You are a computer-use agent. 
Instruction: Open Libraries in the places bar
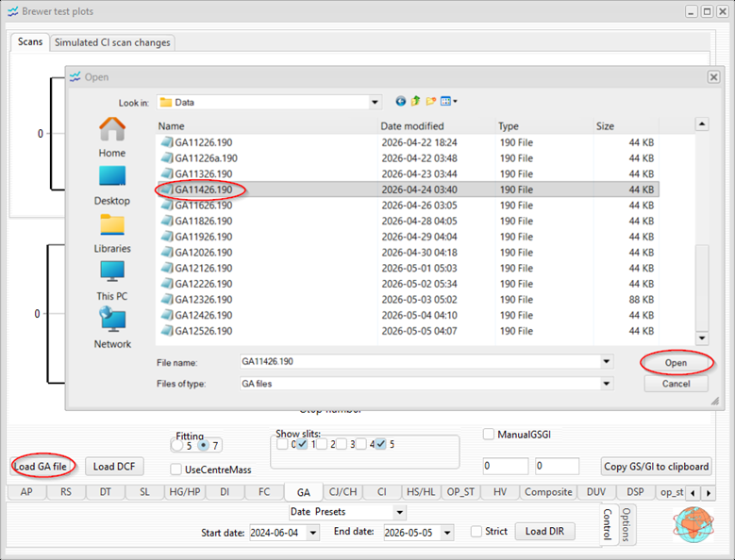[x=112, y=234]
